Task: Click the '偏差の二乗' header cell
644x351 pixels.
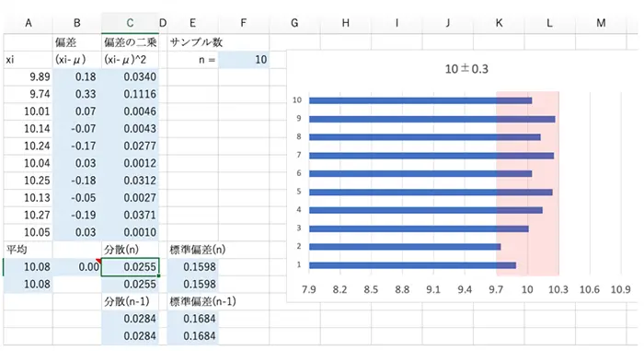Action: click(130, 42)
